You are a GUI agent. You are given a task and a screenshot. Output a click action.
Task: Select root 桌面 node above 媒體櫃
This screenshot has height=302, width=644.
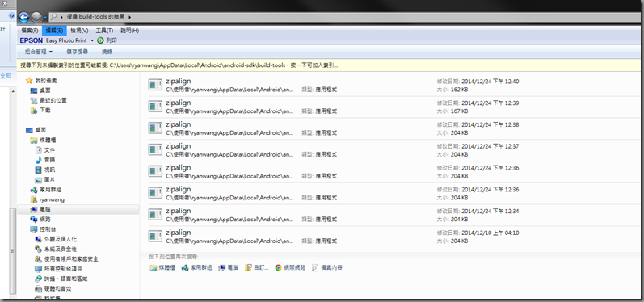pos(36,130)
